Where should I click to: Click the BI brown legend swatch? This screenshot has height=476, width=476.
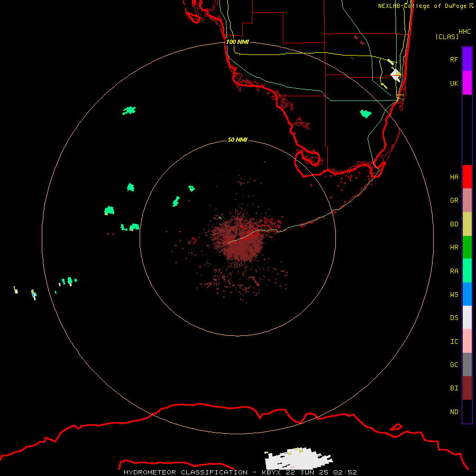coord(467,388)
